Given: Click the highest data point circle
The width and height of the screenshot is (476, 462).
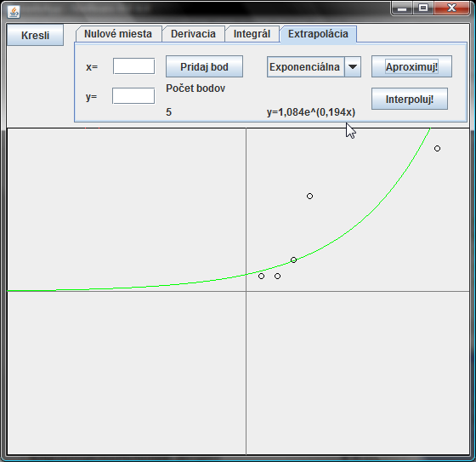Looking at the screenshot, I should [x=437, y=148].
